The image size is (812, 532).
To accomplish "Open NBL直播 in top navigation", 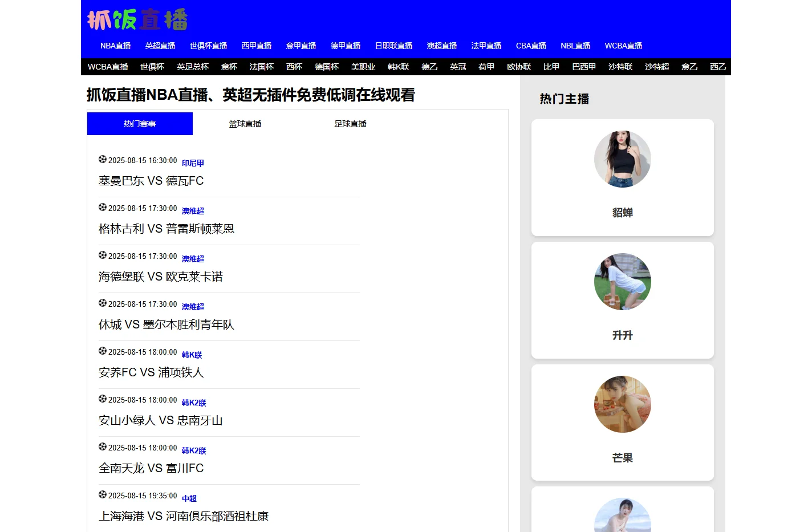I will 575,46.
